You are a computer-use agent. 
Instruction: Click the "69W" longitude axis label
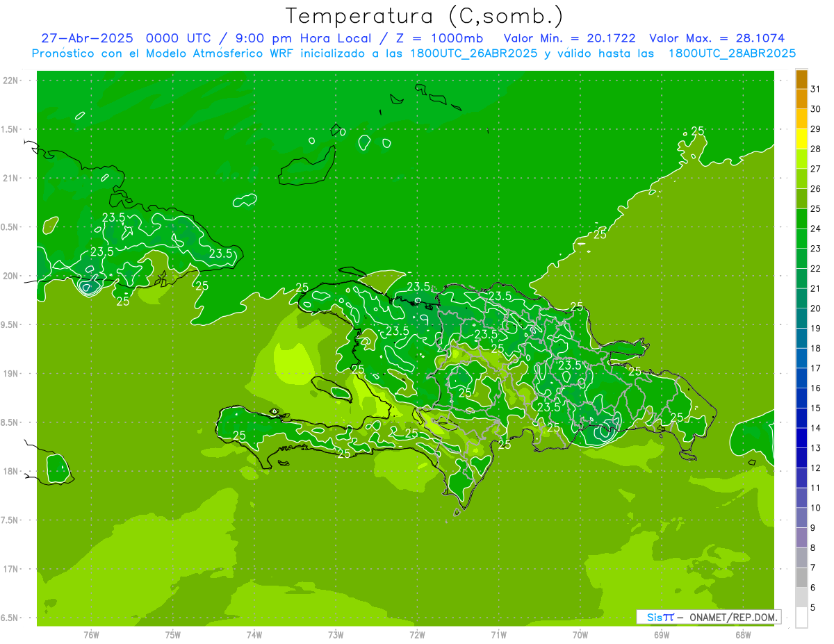(x=662, y=634)
